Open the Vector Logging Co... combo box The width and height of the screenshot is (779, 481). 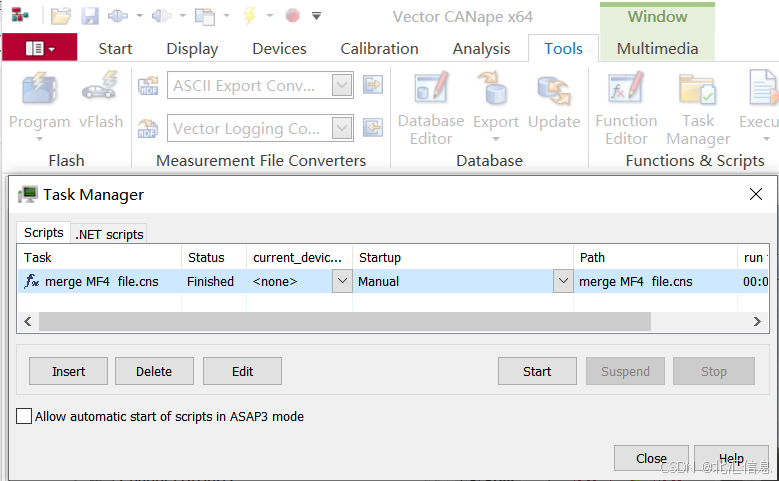point(342,128)
